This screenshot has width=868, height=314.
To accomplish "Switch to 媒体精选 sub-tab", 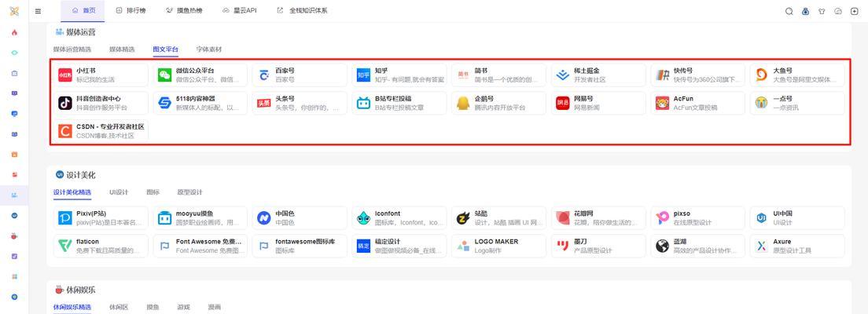I will tap(122, 49).
